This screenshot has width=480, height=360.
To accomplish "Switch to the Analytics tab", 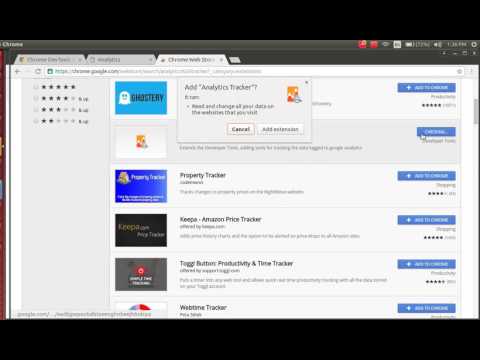I will click(x=120, y=60).
